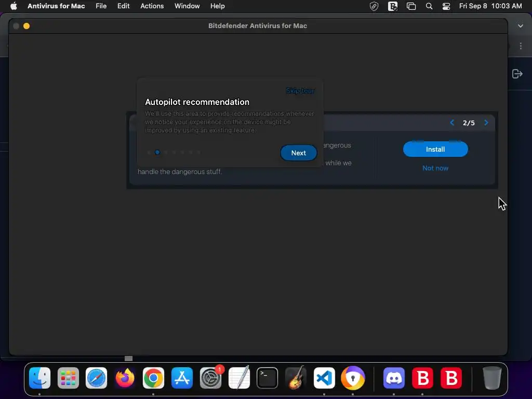Click the sign-out arrow icon at right edge

(x=517, y=74)
